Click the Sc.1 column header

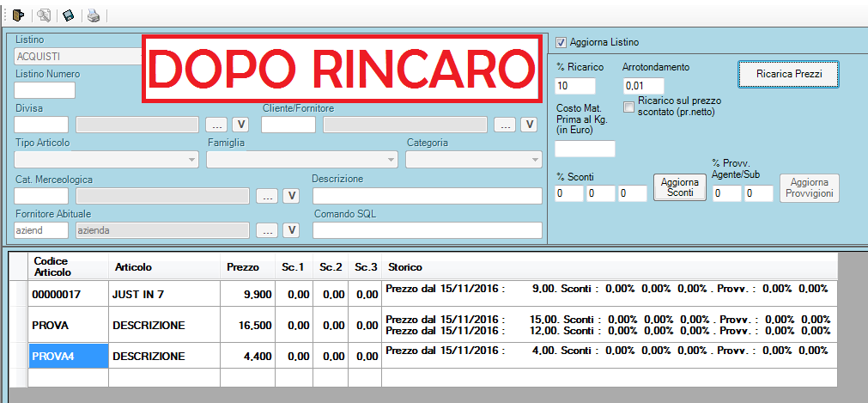point(294,266)
